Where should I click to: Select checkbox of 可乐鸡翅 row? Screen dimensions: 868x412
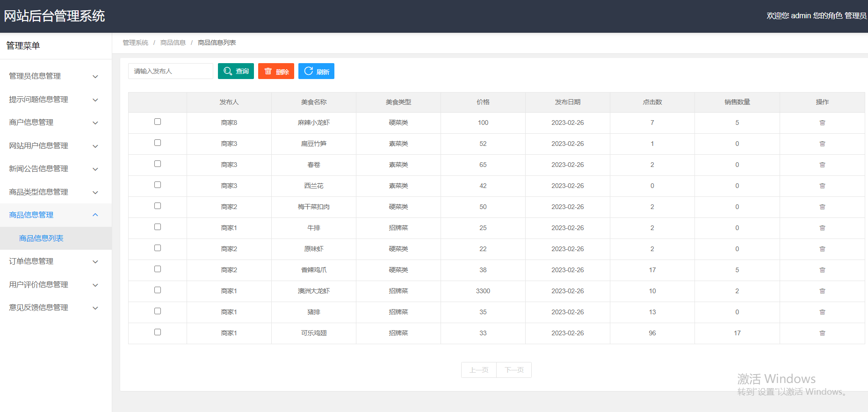tap(158, 332)
